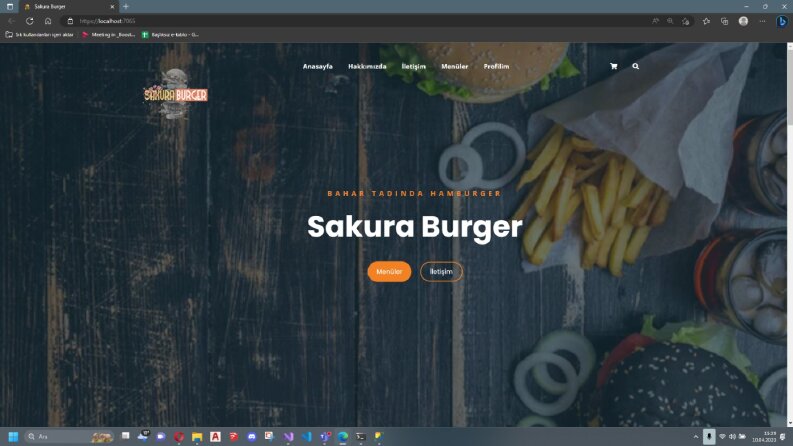Go to the browser home page
Viewport: 793px width, 446px height.
coord(48,21)
